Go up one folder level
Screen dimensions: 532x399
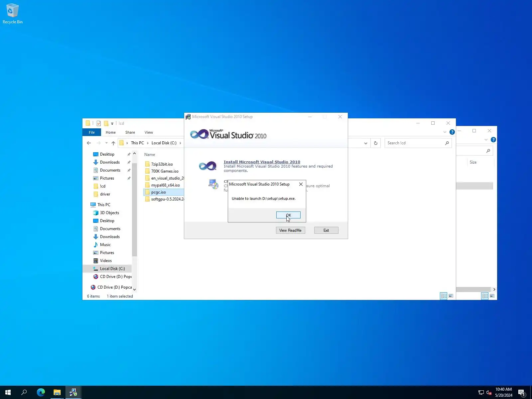113,143
